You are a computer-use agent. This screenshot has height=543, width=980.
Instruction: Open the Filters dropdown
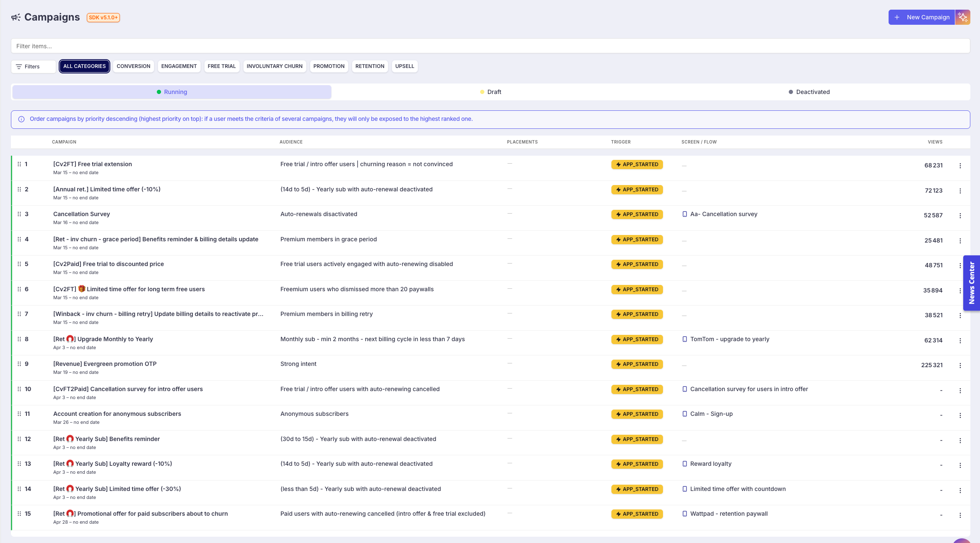(x=33, y=67)
